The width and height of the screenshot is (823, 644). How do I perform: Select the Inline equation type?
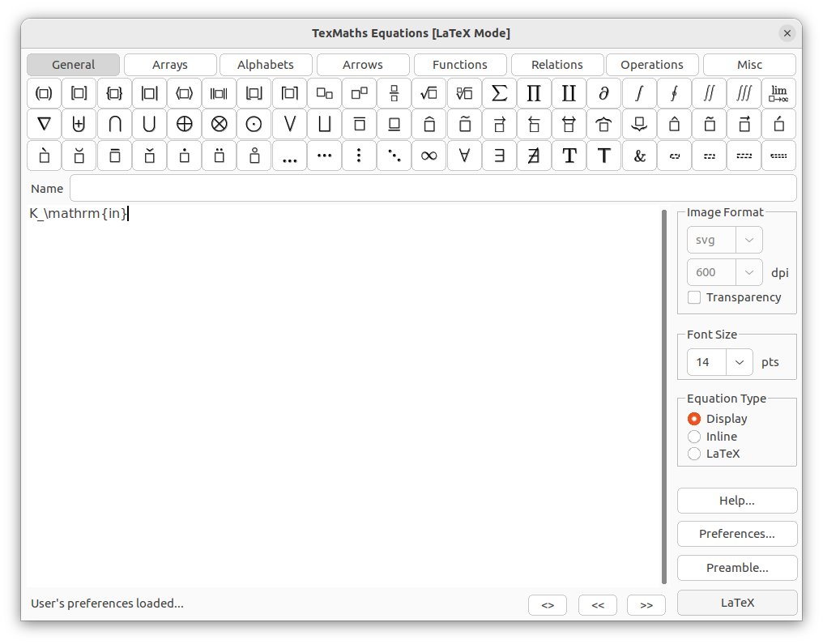694,437
